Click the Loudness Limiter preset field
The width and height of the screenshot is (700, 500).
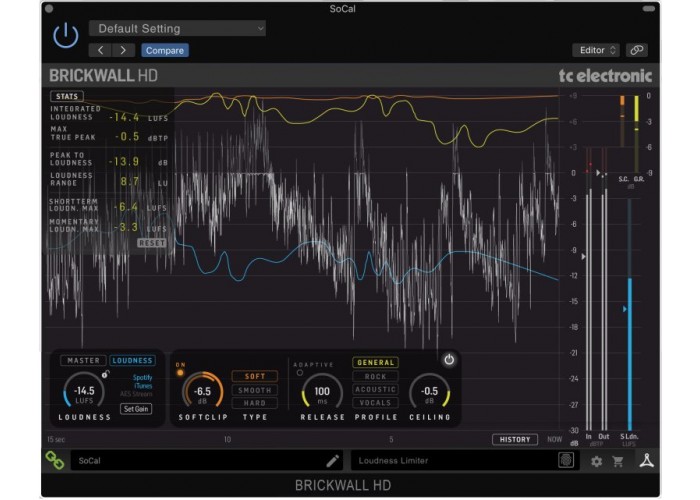coord(464,461)
